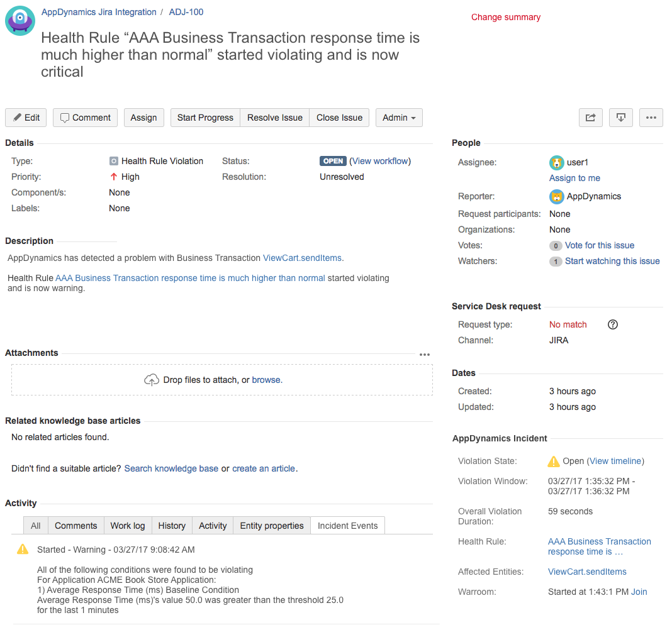Click the Created 3 hours ago value
Viewport: 672px width, 625px height.
573,391
